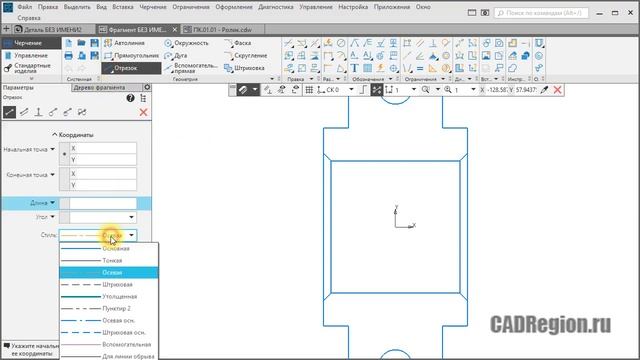The width and height of the screenshot is (640, 360).
Task: Choose Осевая line style
Action: (x=109, y=272)
